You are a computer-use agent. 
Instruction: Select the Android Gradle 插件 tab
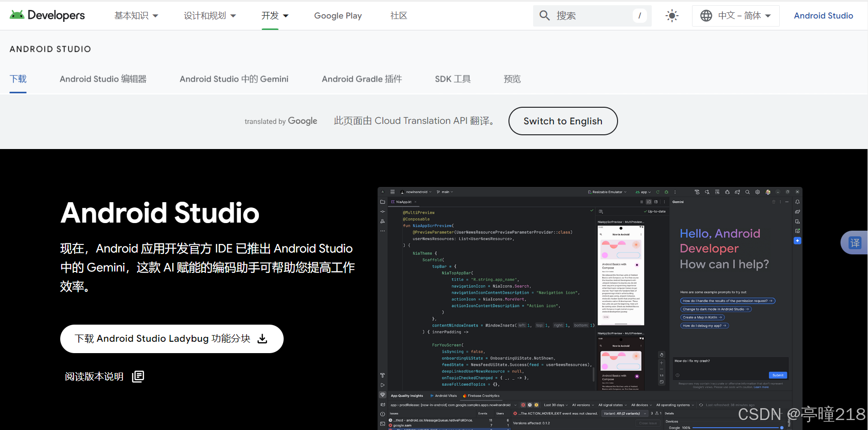(361, 79)
